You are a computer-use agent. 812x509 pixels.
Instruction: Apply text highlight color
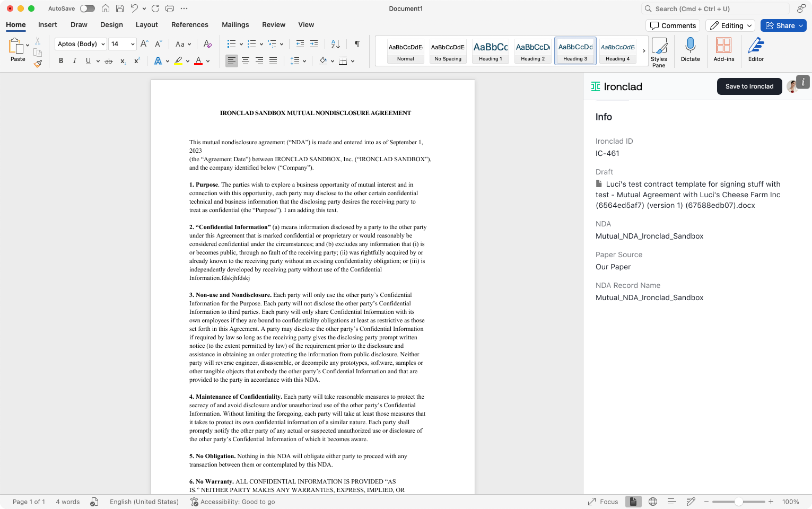click(179, 61)
